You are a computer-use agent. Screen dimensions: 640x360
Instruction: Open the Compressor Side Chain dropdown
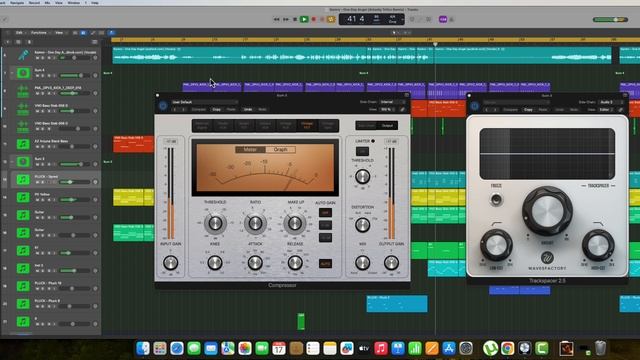pyautogui.click(x=392, y=102)
